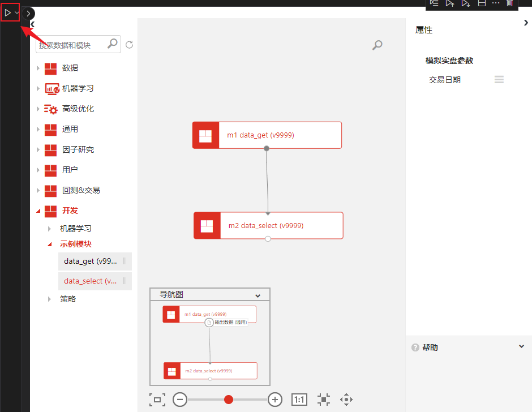Expand the 数据 category
Image resolution: width=532 pixels, height=412 pixels.
[x=38, y=68]
